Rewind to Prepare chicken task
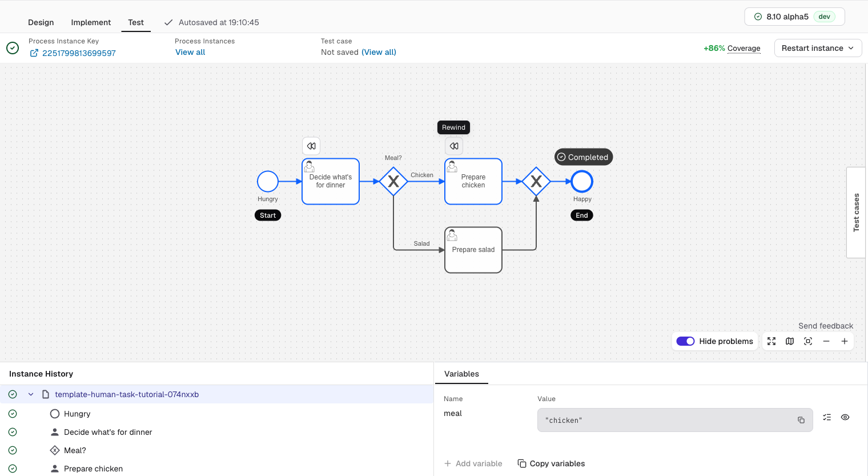 click(454, 146)
